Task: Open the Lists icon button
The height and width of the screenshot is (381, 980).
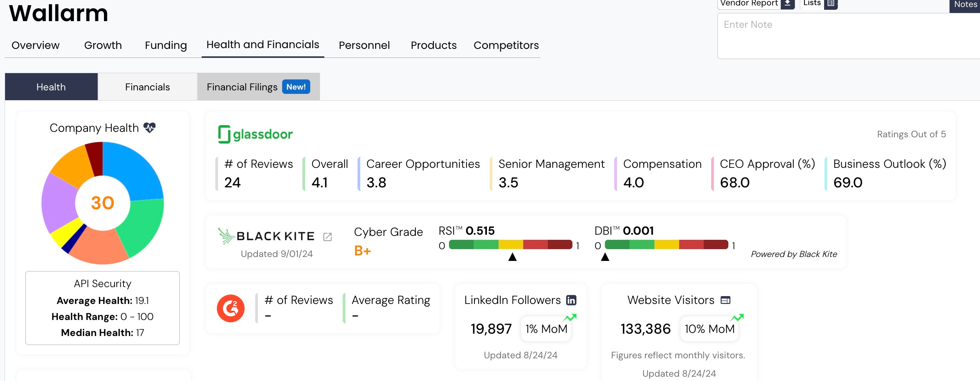Action: point(831,3)
